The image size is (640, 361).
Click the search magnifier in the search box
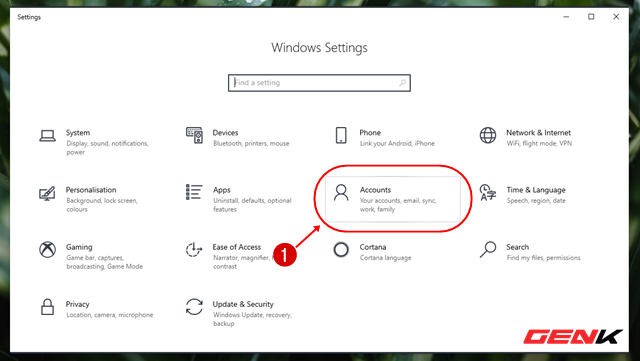tap(402, 83)
